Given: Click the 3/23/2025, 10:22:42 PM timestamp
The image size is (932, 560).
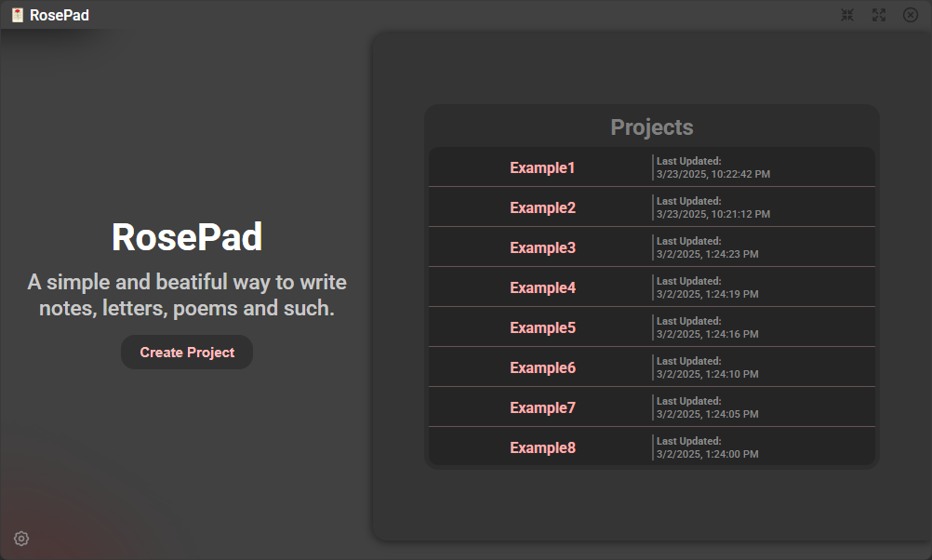Looking at the screenshot, I should pos(712,174).
